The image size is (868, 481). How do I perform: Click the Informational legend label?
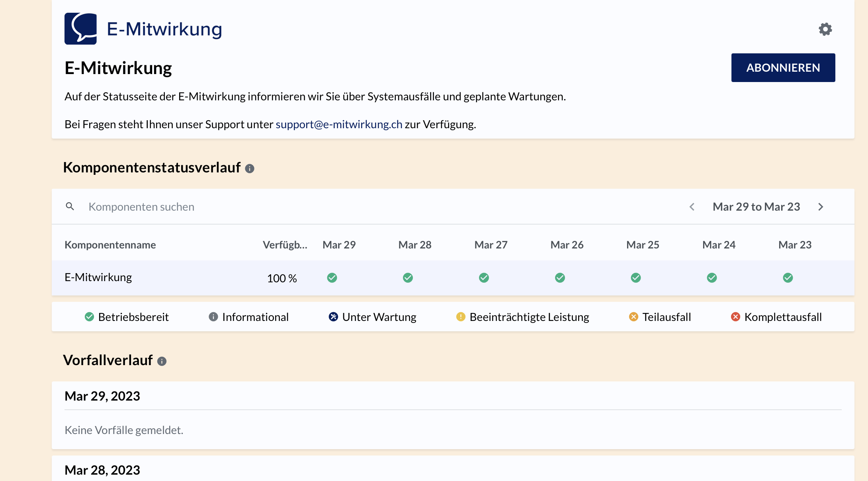point(255,317)
